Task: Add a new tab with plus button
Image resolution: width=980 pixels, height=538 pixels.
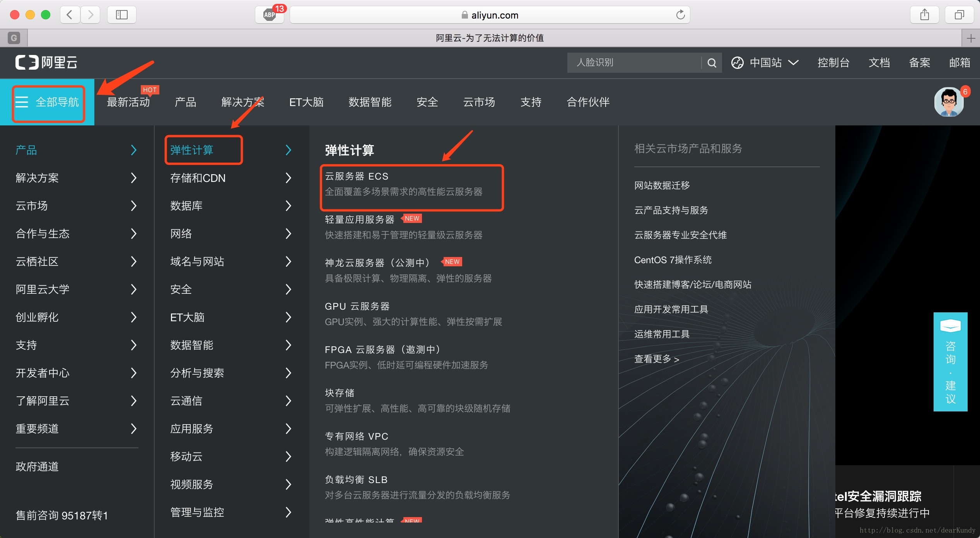Action: pos(971,38)
